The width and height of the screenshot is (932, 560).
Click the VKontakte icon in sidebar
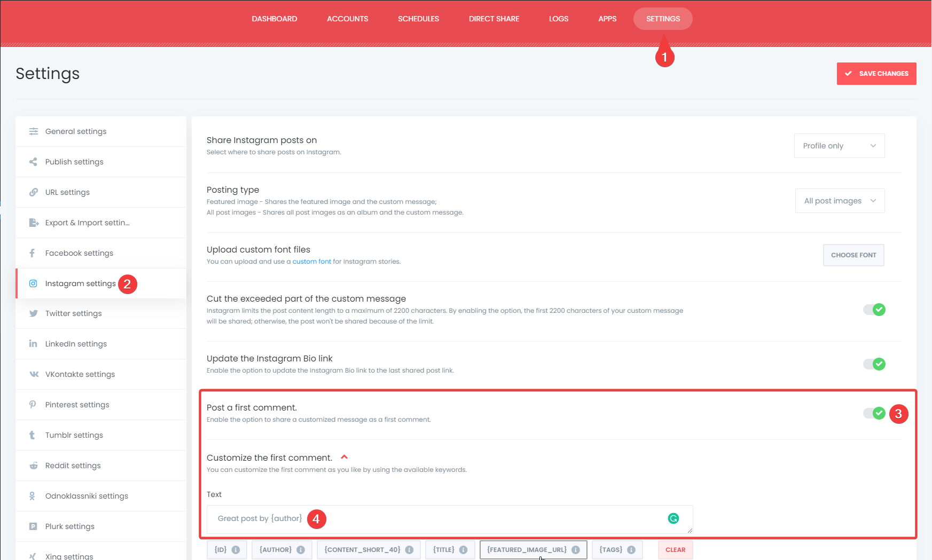[34, 374]
